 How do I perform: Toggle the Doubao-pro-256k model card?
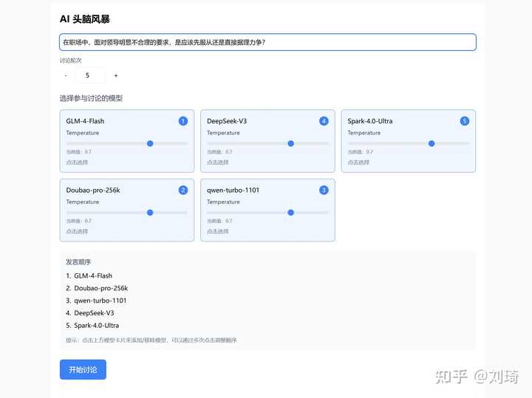tap(127, 210)
